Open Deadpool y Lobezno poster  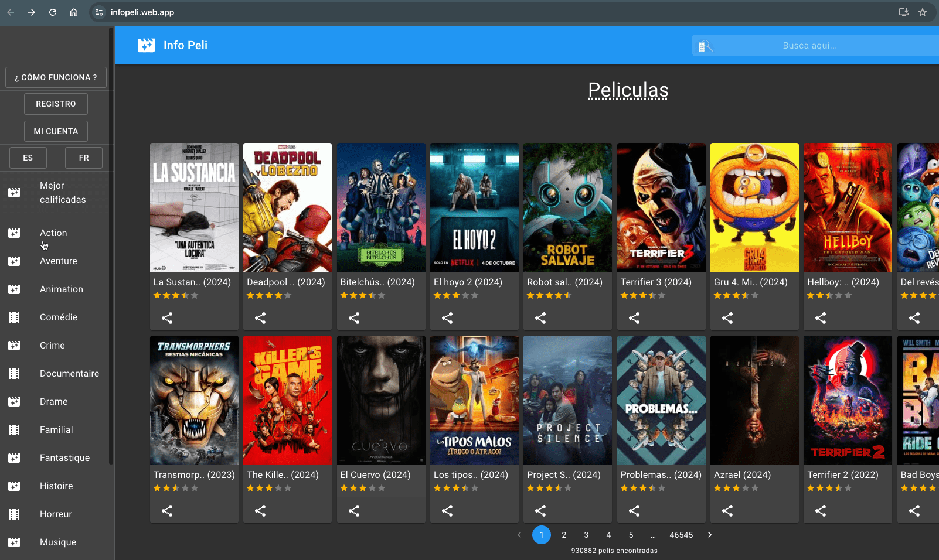point(287,207)
